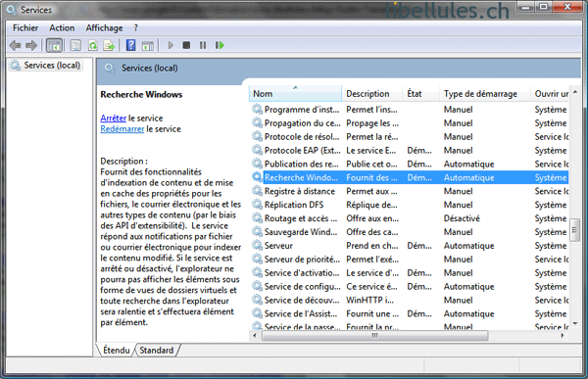Image resolution: width=588 pixels, height=379 pixels.
Task: Open the Affichage menu
Action: (104, 27)
